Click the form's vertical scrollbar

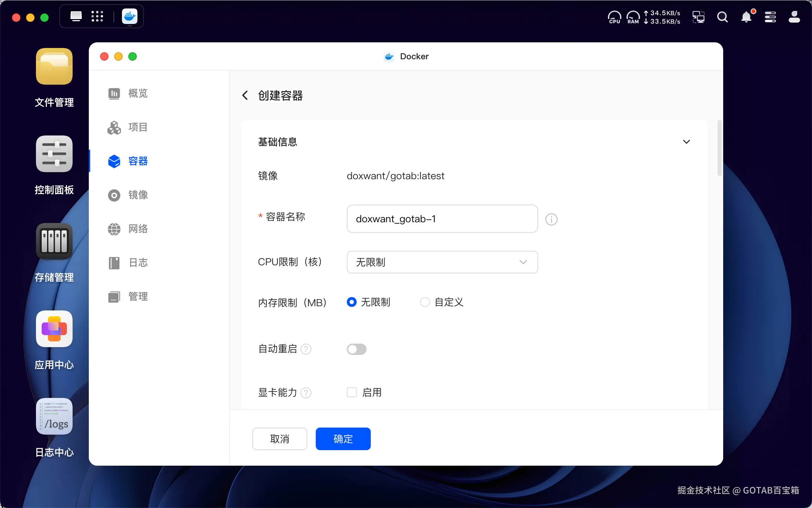coord(719,148)
